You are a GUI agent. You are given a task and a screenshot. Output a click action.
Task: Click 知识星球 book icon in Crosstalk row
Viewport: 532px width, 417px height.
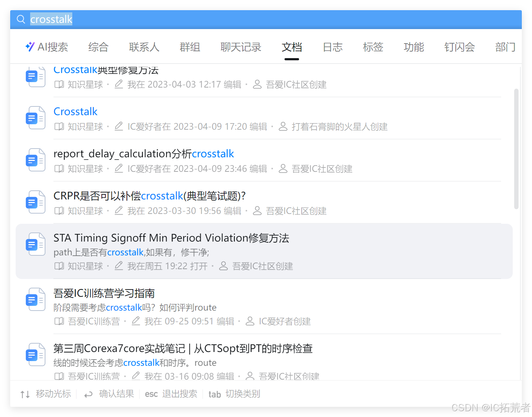pos(59,127)
